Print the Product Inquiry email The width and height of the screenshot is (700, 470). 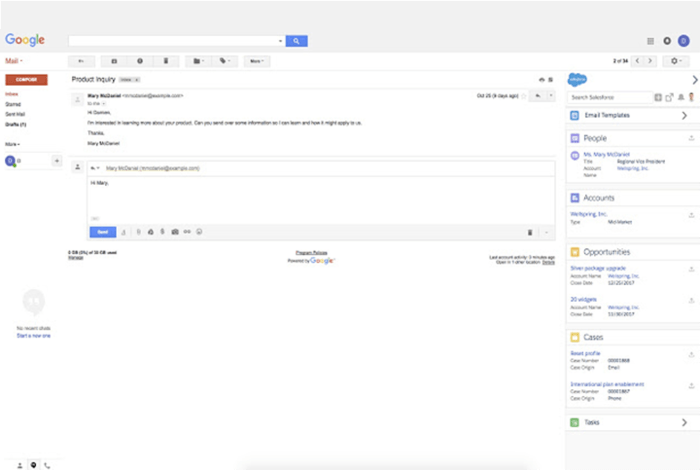click(541, 78)
